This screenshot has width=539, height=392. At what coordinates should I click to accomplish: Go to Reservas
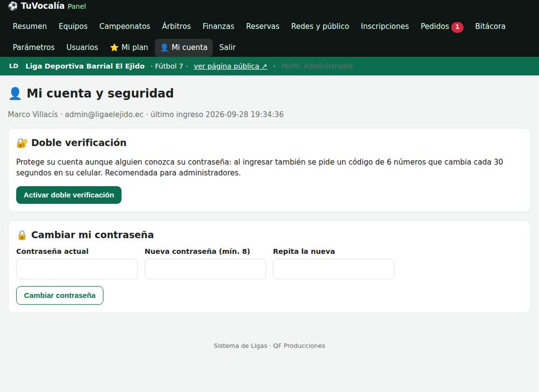[x=262, y=26]
